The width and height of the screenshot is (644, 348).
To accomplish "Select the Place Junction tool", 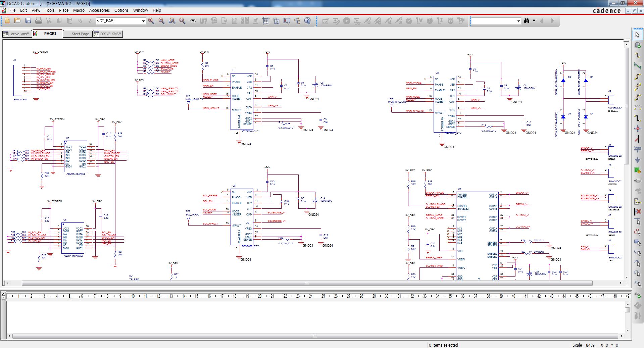I will coord(637,129).
